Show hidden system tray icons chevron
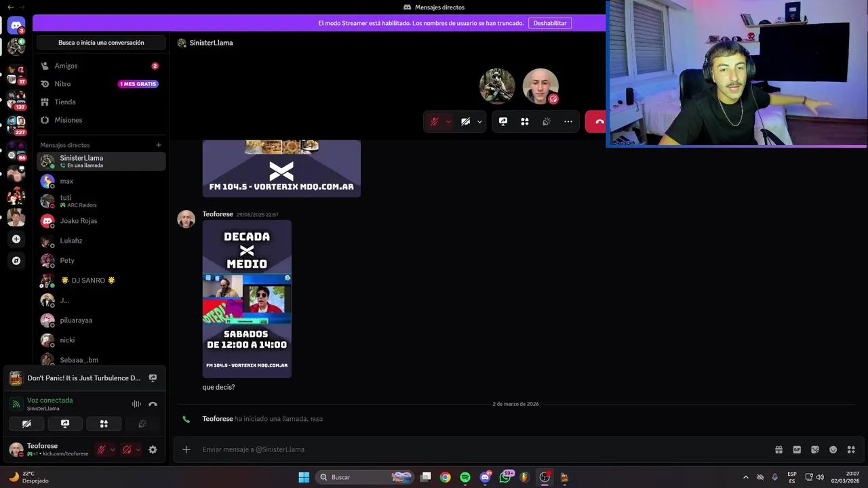Image resolution: width=868 pixels, height=488 pixels. [746, 477]
